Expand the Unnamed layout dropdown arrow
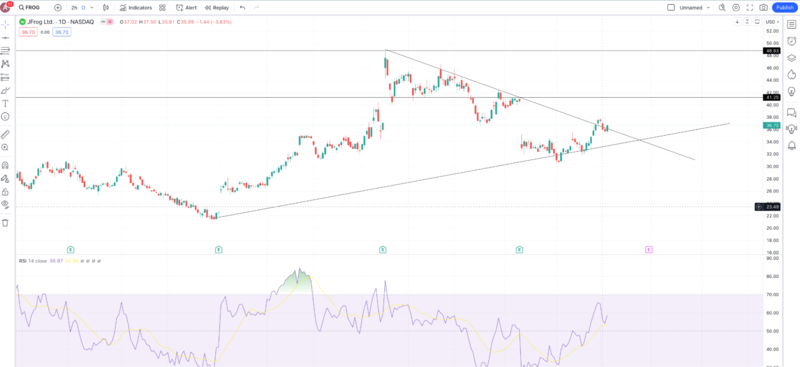Screen dimensions: 800x367 pos(708,8)
